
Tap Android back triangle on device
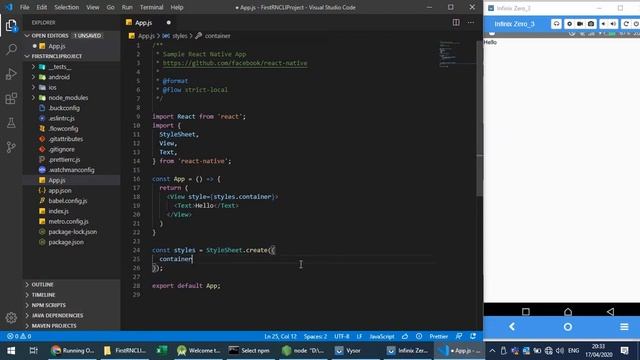(x=610, y=312)
